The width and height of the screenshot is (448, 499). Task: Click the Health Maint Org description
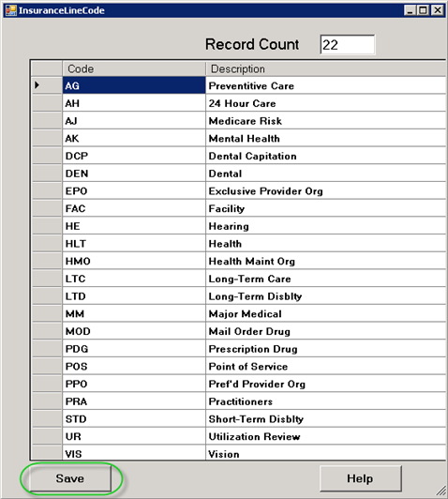click(326, 261)
